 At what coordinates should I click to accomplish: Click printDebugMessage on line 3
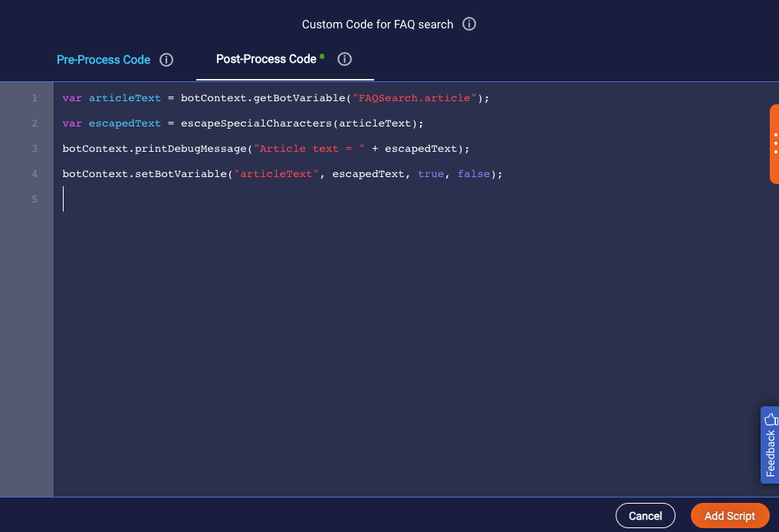coord(191,149)
